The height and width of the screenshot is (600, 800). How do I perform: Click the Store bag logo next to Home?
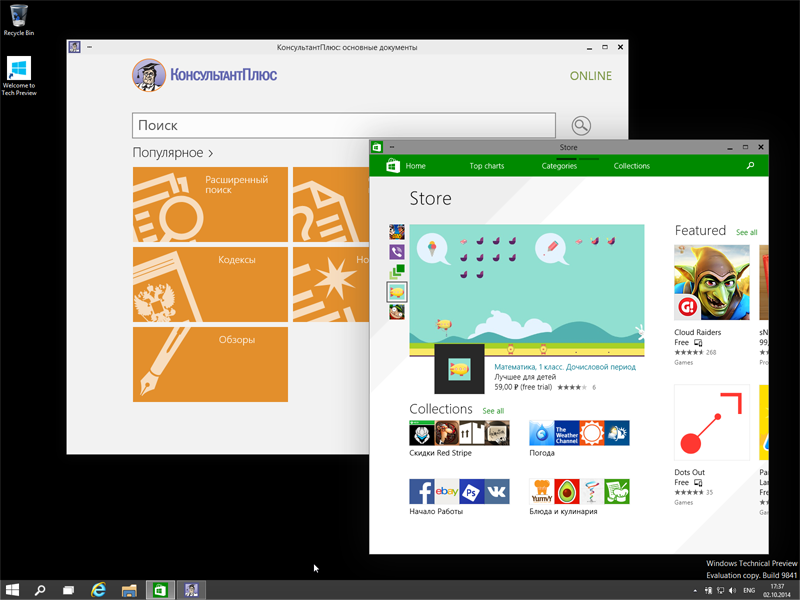[x=393, y=166]
